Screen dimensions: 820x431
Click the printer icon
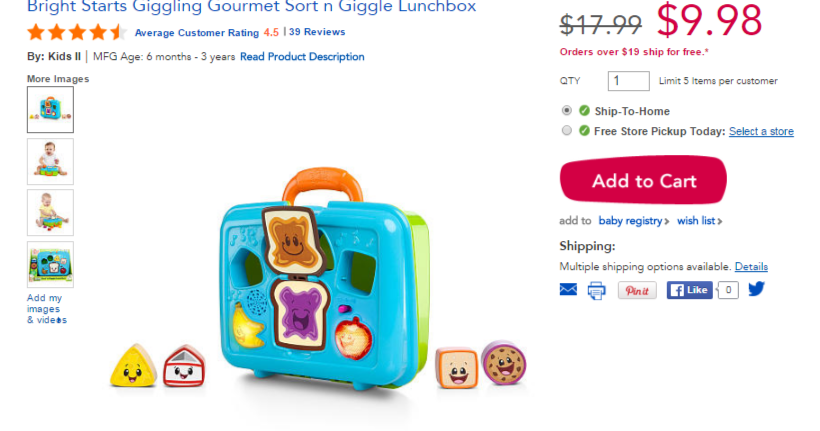tap(596, 290)
